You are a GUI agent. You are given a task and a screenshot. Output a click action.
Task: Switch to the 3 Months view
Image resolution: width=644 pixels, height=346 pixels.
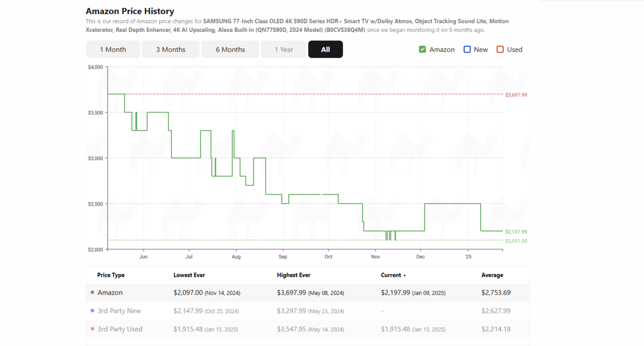point(171,50)
